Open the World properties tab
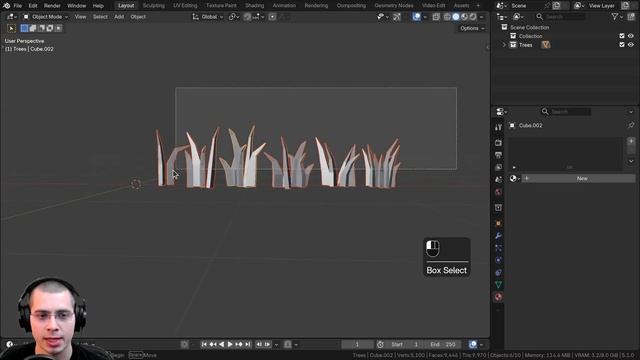This screenshot has height=360, width=640. pos(498,192)
